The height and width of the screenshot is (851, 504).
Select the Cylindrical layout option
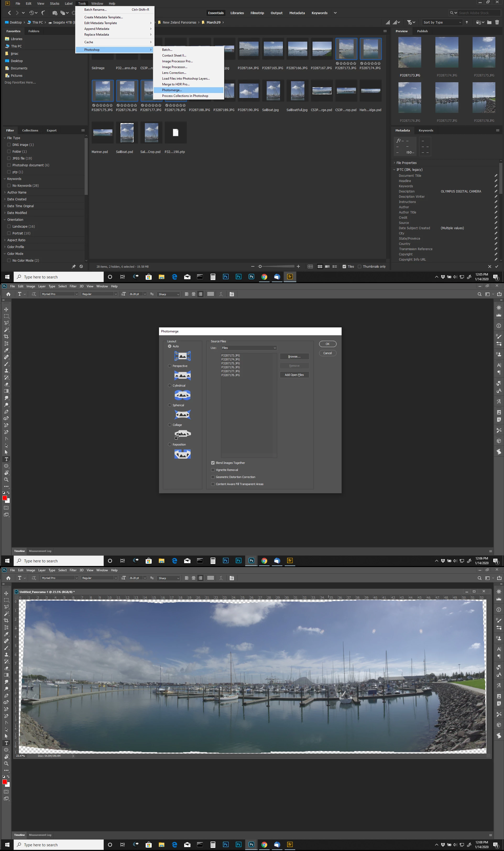point(170,386)
